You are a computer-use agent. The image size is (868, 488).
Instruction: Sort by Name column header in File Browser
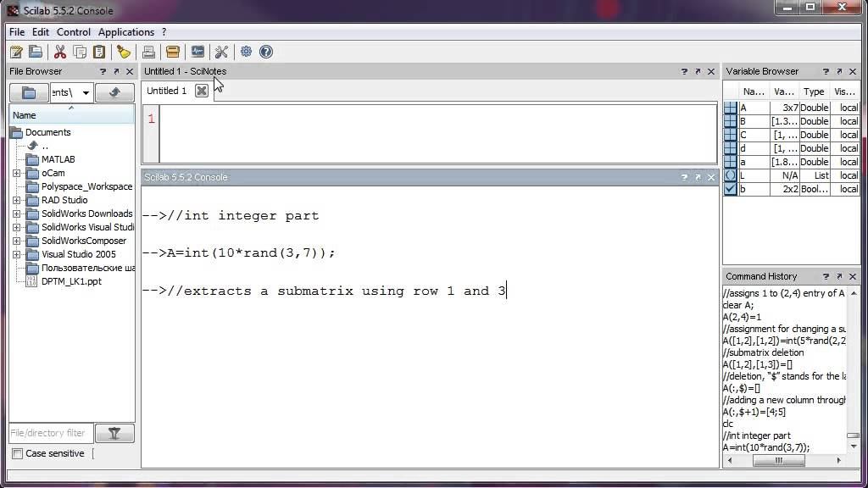click(71, 115)
